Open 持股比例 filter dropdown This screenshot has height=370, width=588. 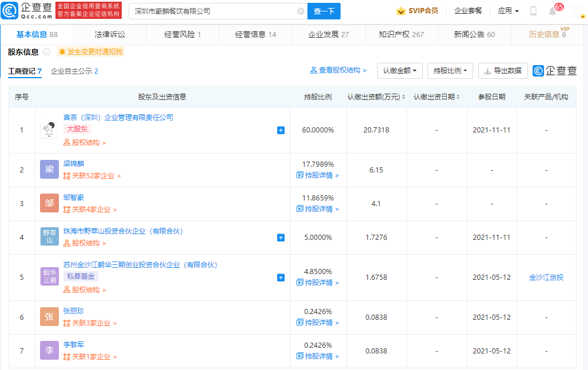450,70
